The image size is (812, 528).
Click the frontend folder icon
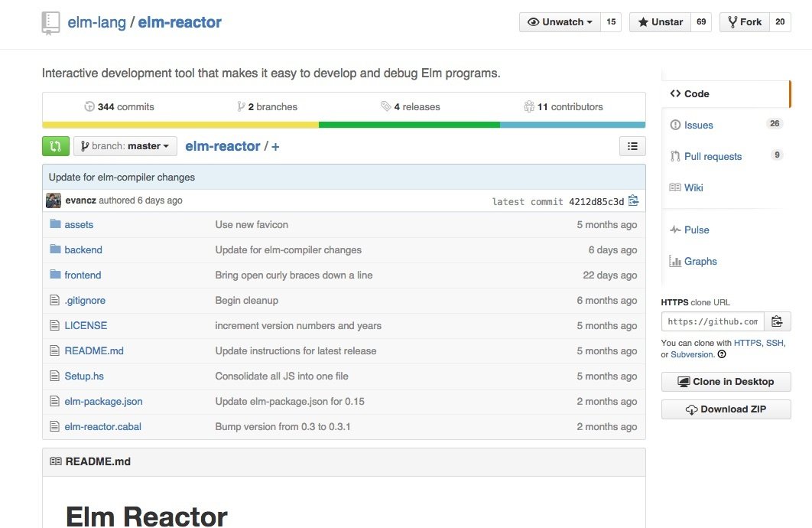[x=55, y=274]
